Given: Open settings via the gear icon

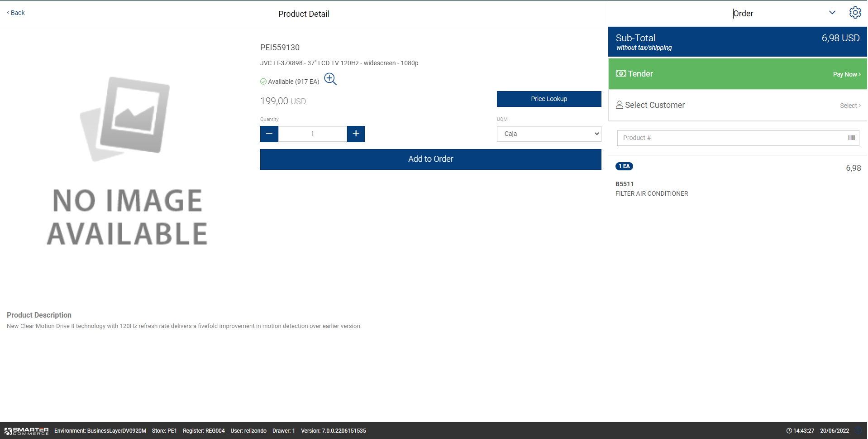Looking at the screenshot, I should (855, 13).
